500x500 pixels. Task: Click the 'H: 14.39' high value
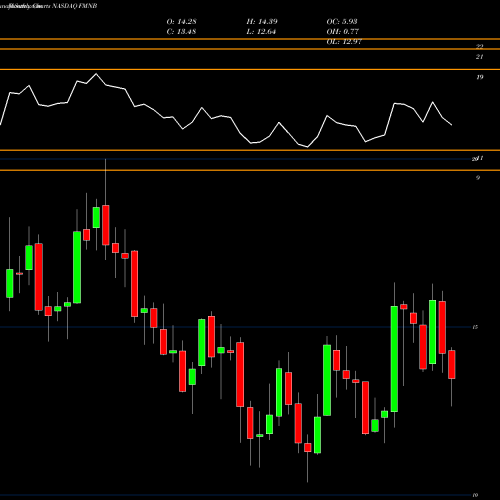click(262, 22)
